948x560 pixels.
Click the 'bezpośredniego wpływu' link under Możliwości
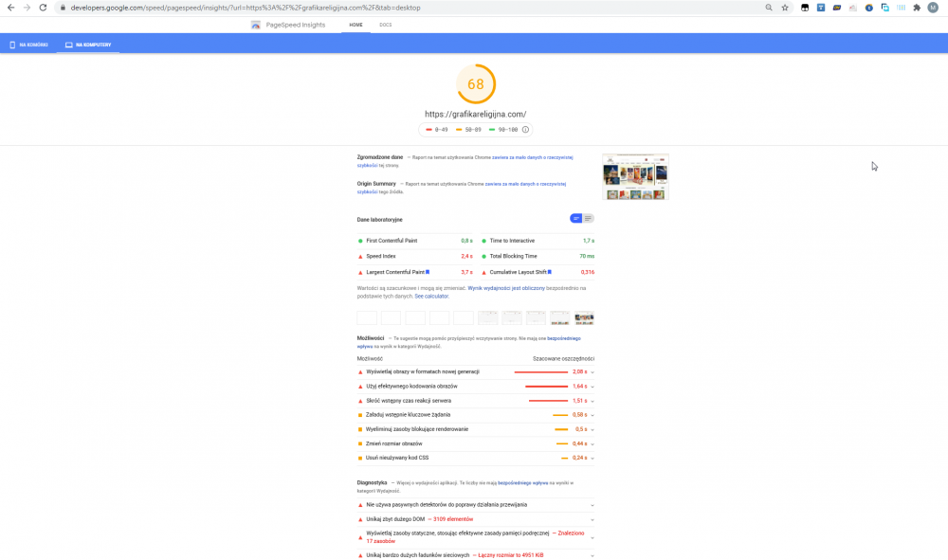[468, 342]
